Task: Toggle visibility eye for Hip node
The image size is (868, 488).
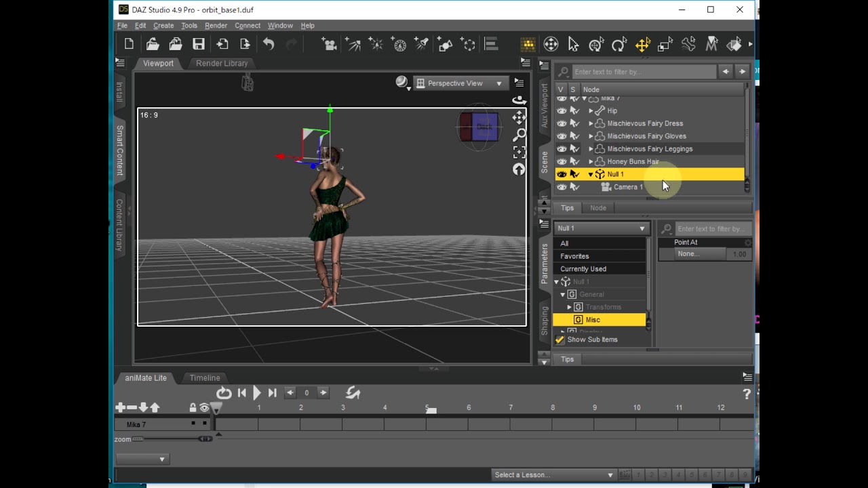Action: (x=561, y=110)
